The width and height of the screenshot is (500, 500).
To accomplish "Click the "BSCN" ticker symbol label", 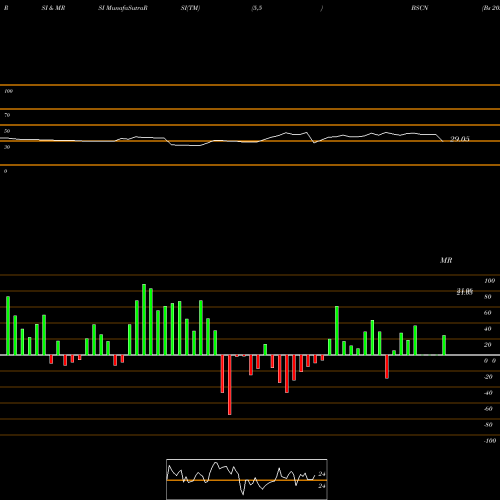I will 420,8.
